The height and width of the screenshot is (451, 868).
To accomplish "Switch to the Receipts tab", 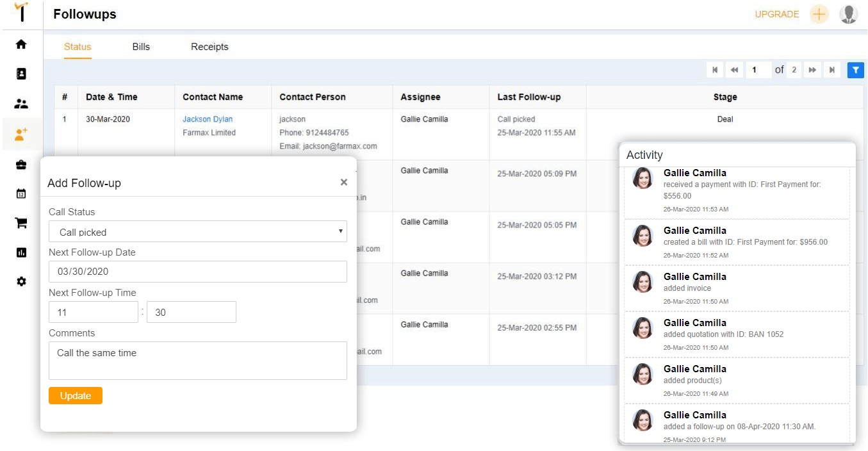I will 209,47.
